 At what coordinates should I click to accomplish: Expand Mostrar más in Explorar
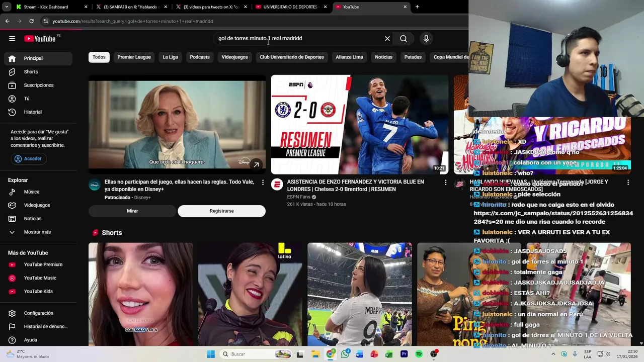pyautogui.click(x=38, y=232)
